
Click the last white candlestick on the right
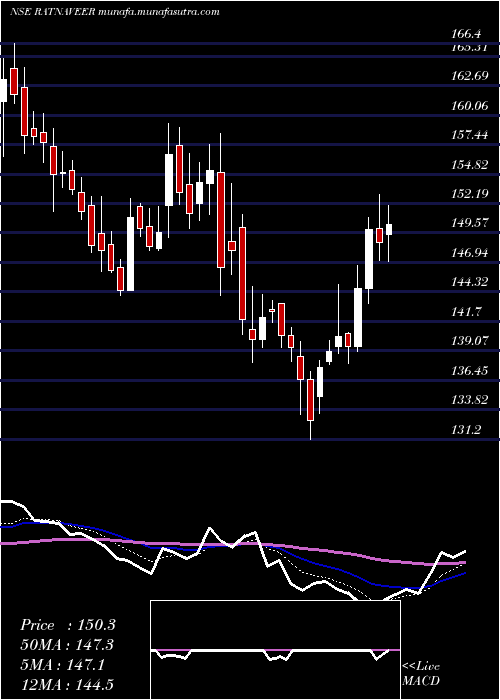[x=389, y=229]
